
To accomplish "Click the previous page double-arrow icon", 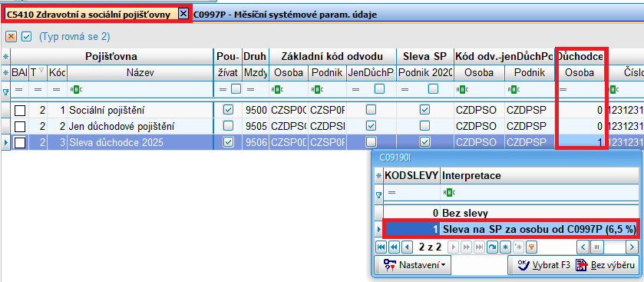I will (x=394, y=247).
